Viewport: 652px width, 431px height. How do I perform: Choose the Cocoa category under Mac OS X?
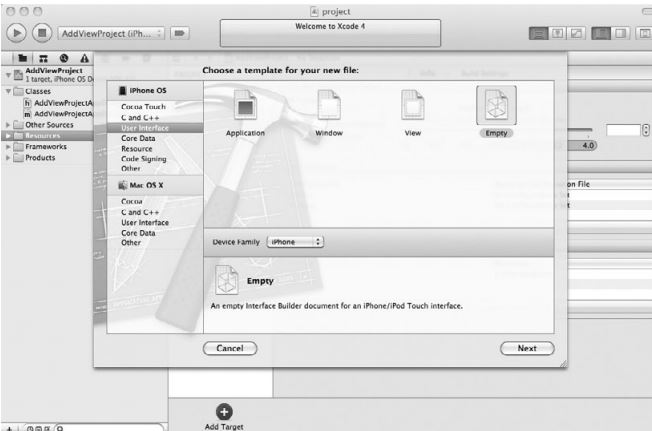click(132, 201)
